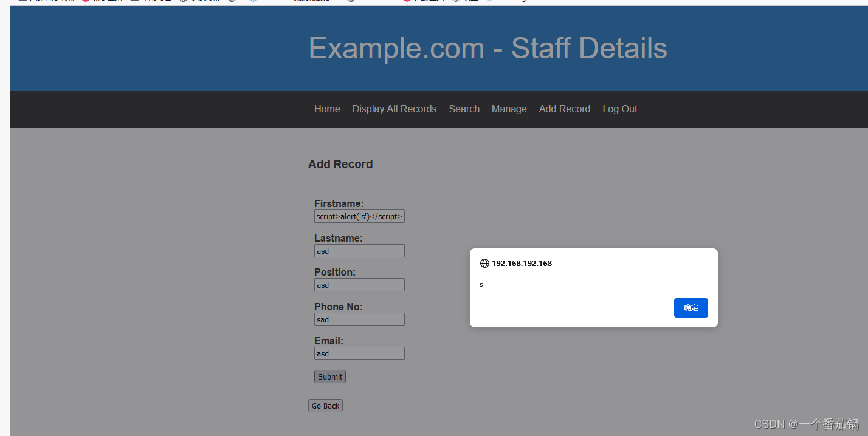Click the globe icon in alert dialog
868x436 pixels.
tap(484, 264)
